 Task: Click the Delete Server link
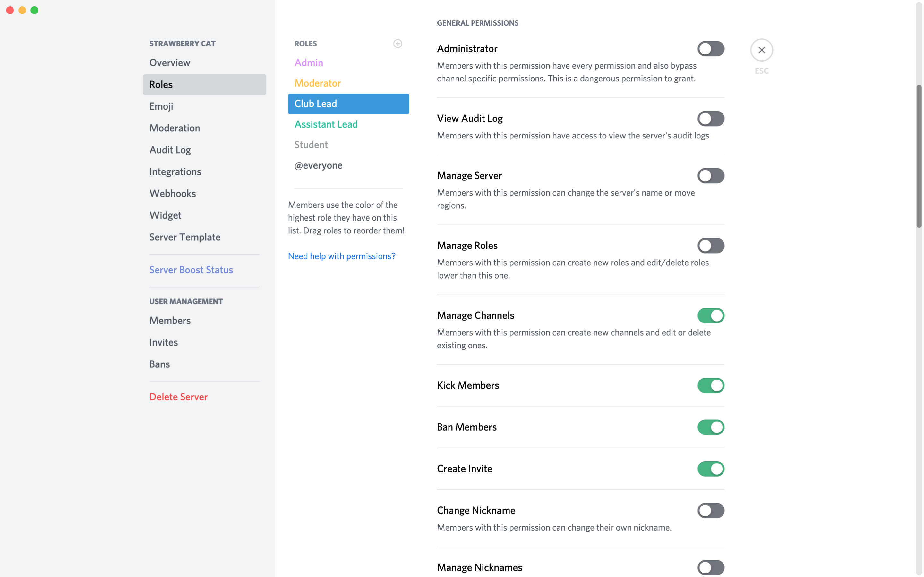click(x=178, y=397)
